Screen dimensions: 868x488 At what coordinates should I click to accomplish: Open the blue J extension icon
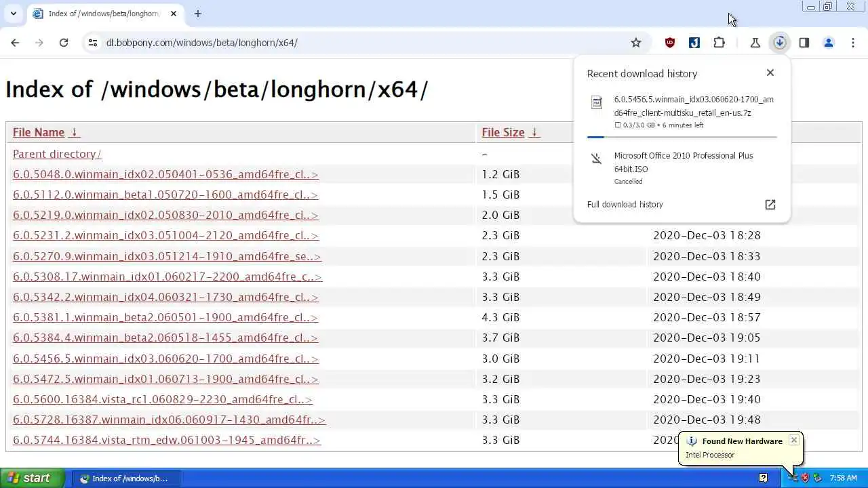[694, 43]
